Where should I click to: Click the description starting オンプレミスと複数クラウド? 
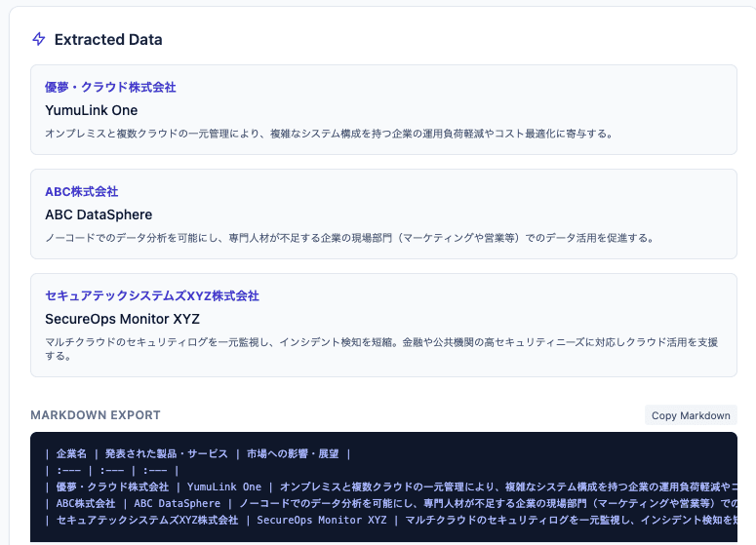point(330,134)
